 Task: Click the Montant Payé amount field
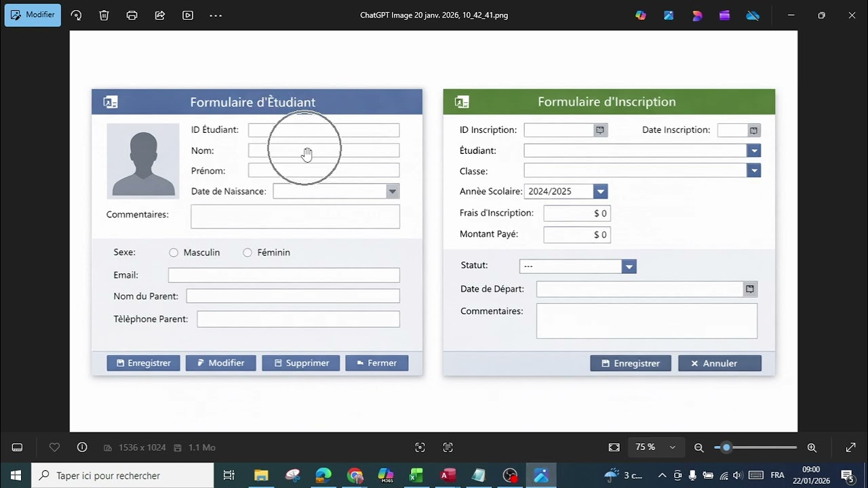point(577,235)
